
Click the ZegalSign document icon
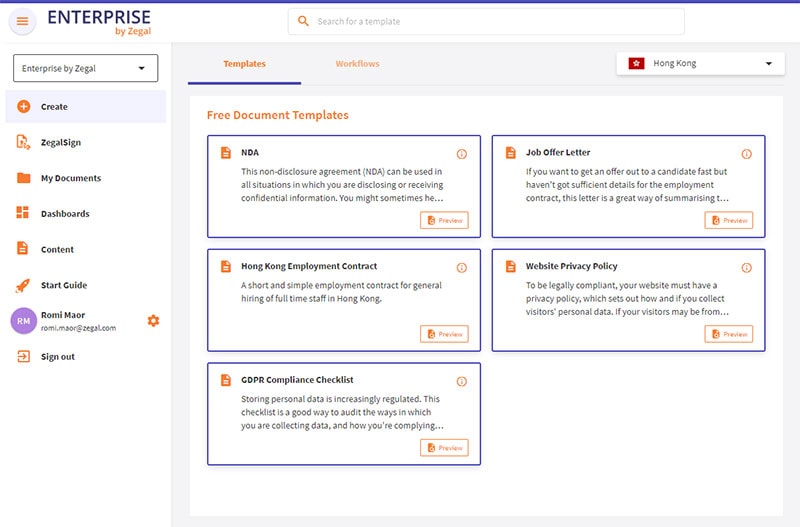[x=23, y=142]
